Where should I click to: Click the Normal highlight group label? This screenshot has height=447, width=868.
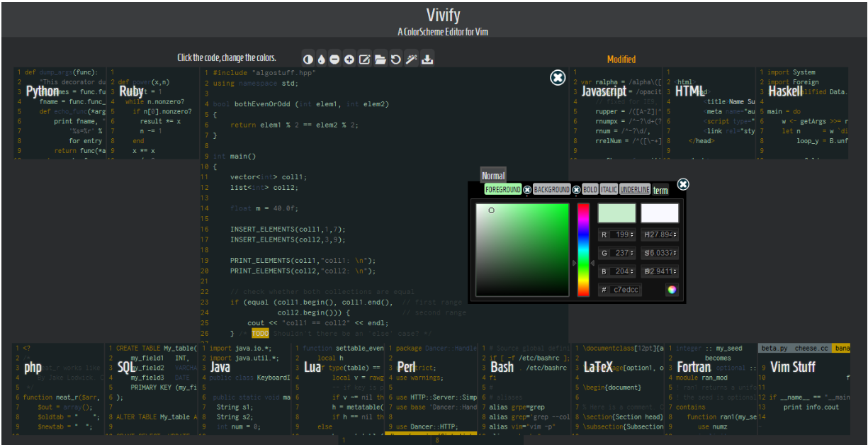[493, 176]
